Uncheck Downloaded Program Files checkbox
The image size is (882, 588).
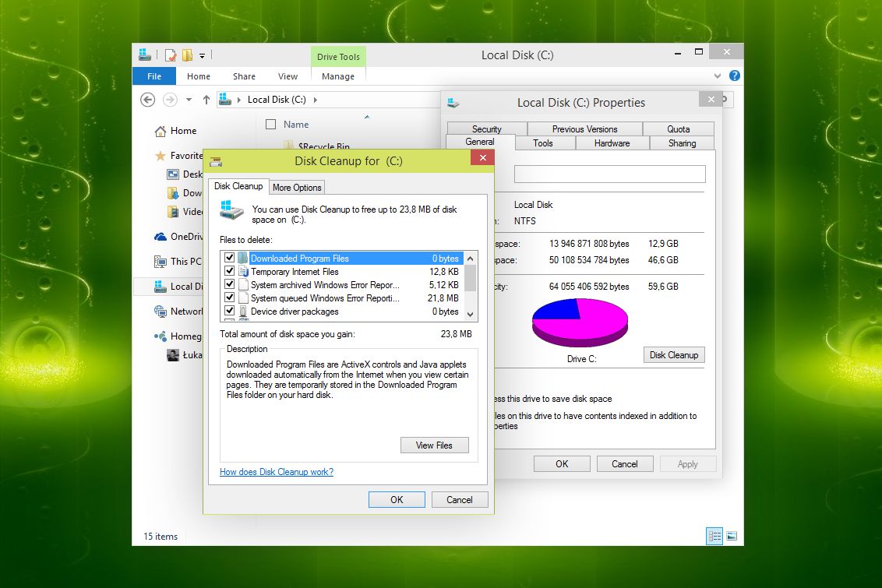(x=230, y=258)
